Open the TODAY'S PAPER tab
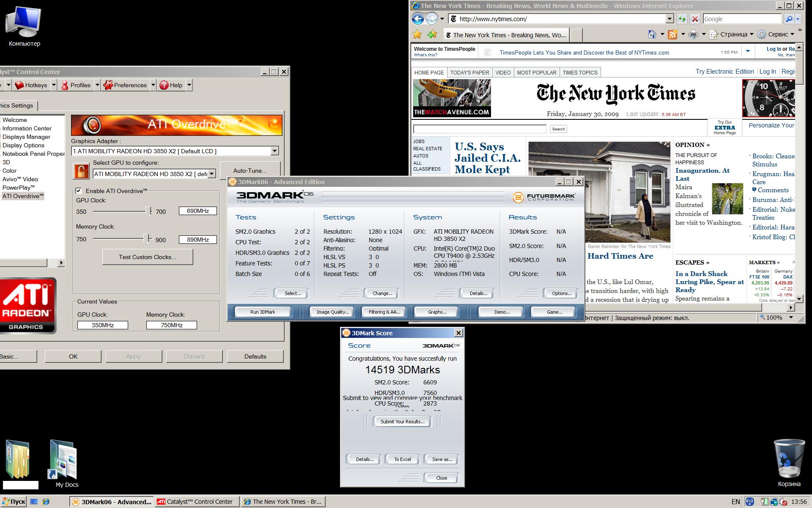The width and height of the screenshot is (812, 508). (x=469, y=72)
